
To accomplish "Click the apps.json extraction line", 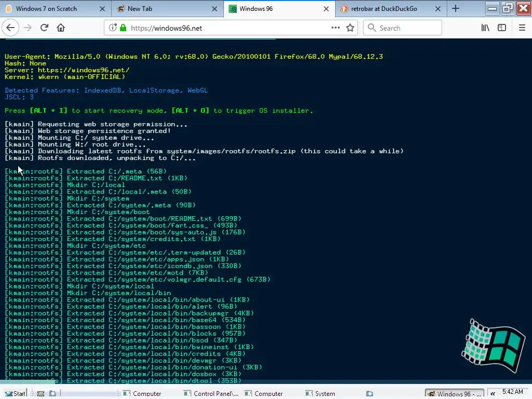I will [x=117, y=260].
